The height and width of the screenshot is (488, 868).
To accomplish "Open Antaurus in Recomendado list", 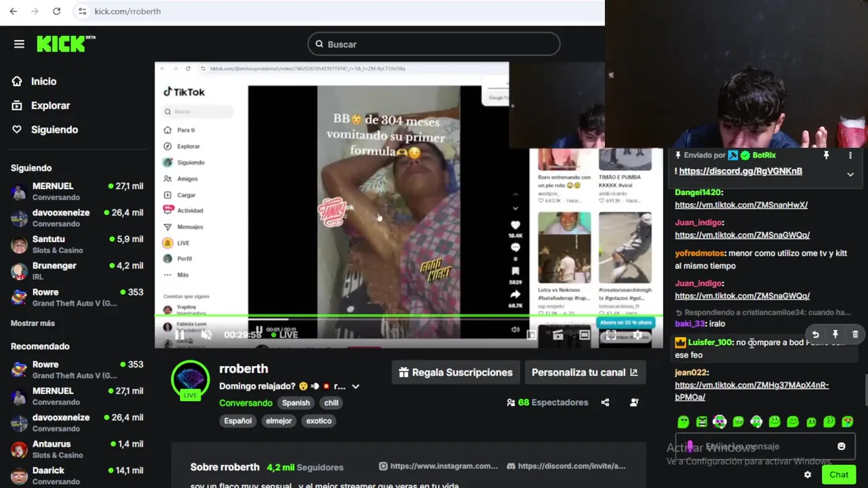I will pyautogui.click(x=77, y=449).
